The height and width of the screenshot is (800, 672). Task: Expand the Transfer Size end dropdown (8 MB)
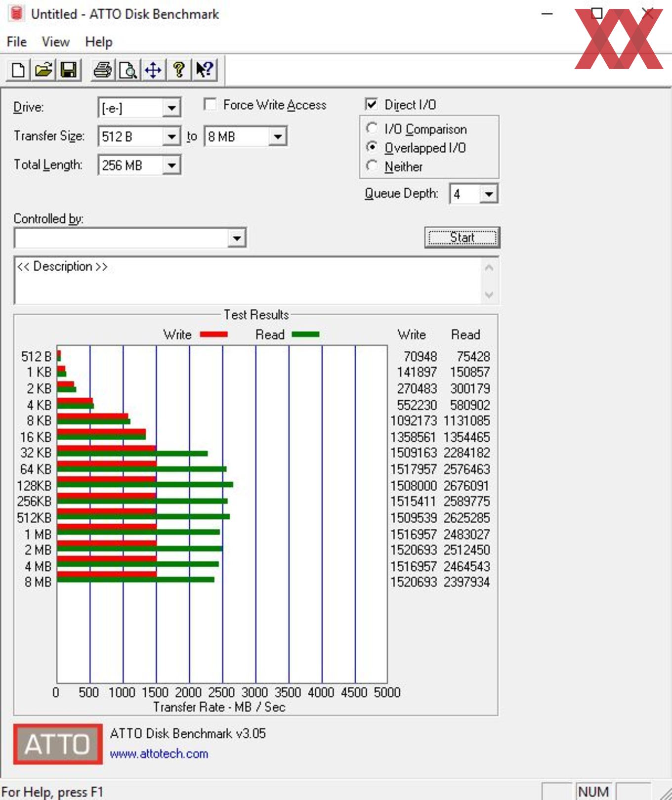tap(278, 136)
